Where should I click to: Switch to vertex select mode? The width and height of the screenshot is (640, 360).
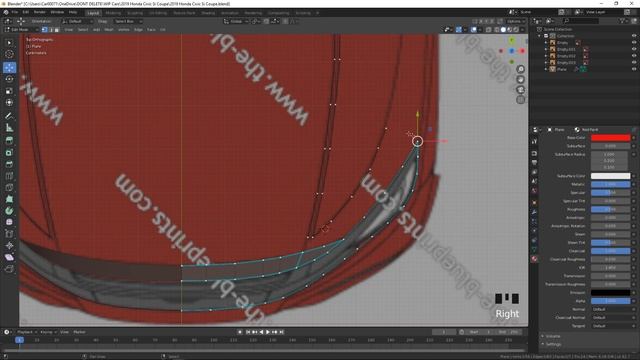[x=44, y=29]
